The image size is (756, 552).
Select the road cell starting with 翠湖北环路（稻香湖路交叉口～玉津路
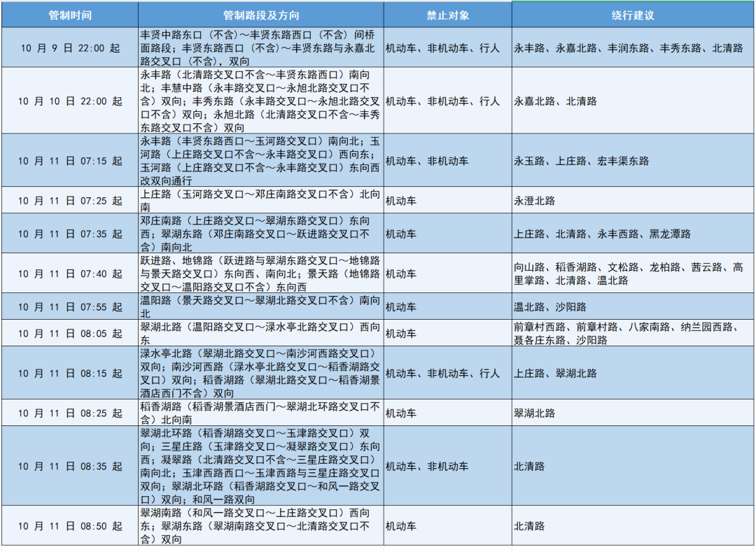pos(261,466)
